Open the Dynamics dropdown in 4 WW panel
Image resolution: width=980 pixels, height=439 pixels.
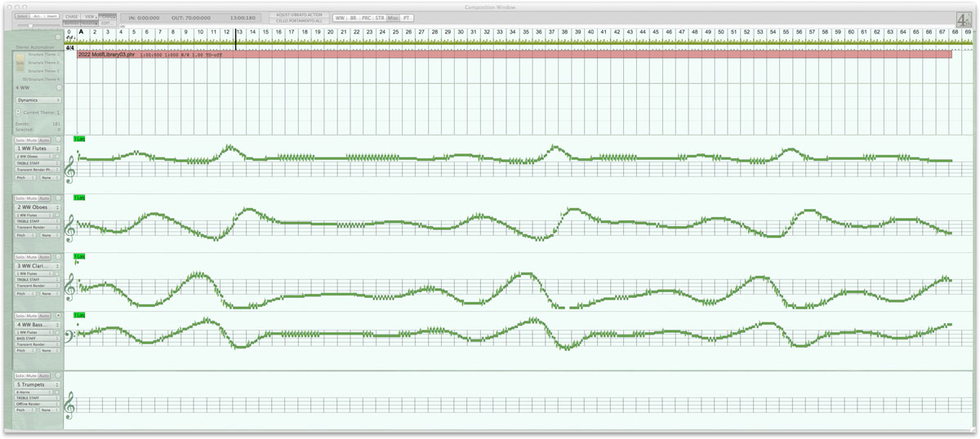(x=38, y=100)
